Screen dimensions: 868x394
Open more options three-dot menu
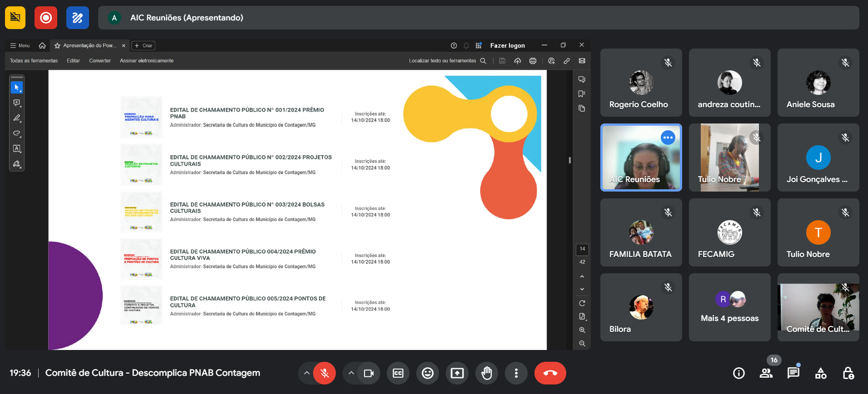pos(516,373)
